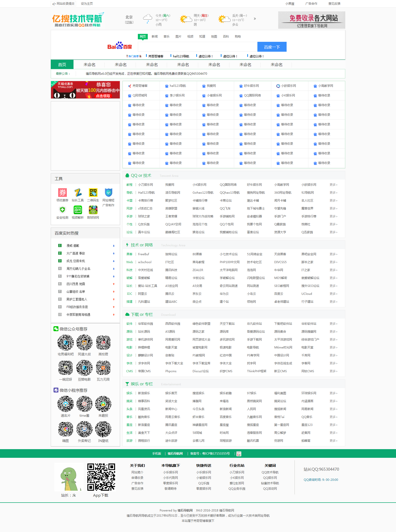Click the 豆瓣电影 WeChat QR code
The image size is (396, 532).
(x=84, y=368)
